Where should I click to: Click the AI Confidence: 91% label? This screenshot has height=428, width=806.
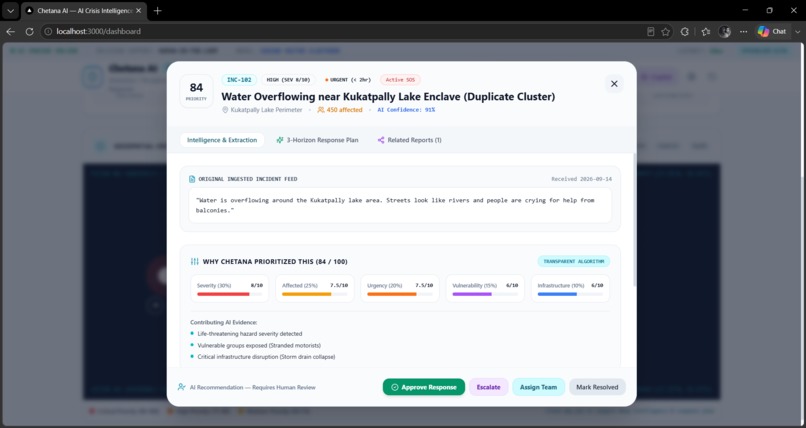pos(406,110)
